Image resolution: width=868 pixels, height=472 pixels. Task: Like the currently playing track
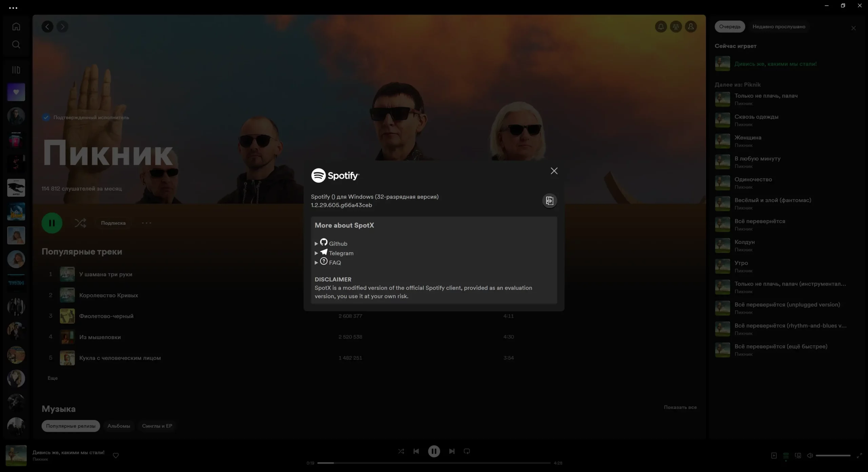pyautogui.click(x=116, y=455)
